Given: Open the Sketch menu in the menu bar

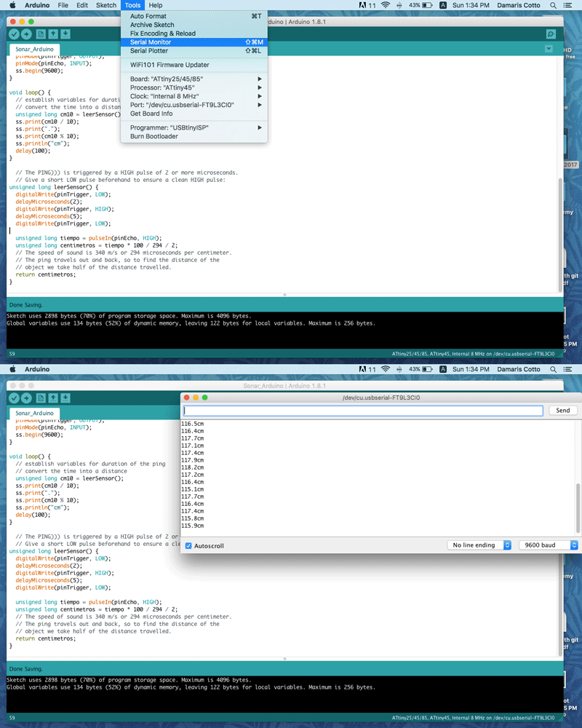Looking at the screenshot, I should click(106, 5).
